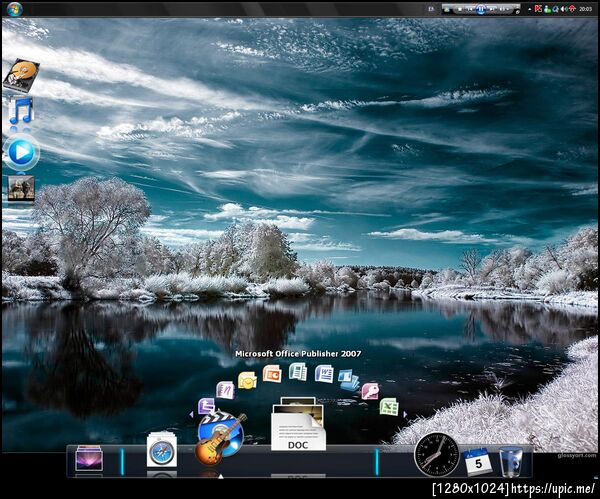600x499 pixels.
Task: Open the speaker volume tray icon
Action: coord(564,9)
